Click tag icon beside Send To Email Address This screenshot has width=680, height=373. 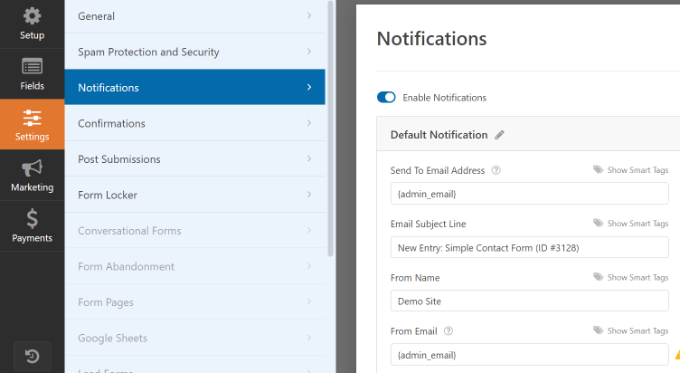tap(598, 170)
